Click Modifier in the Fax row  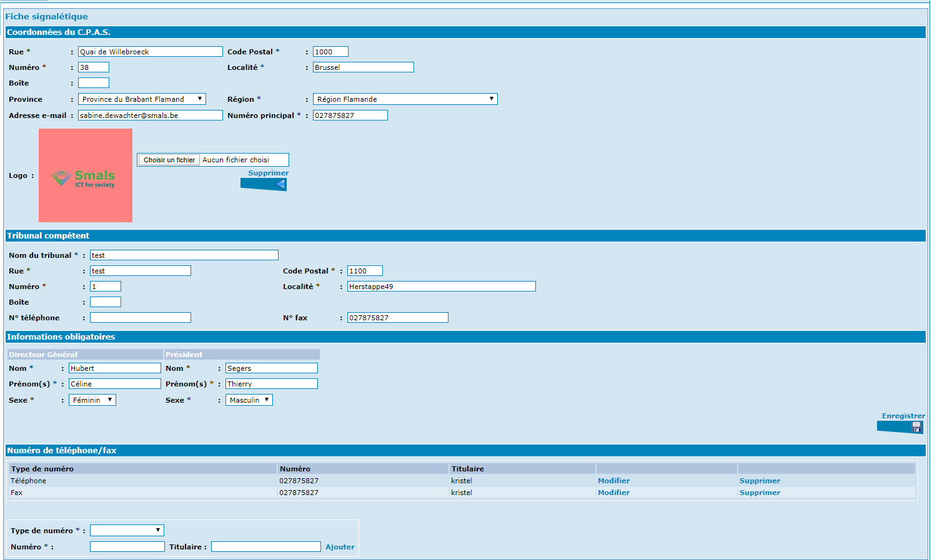pos(613,493)
